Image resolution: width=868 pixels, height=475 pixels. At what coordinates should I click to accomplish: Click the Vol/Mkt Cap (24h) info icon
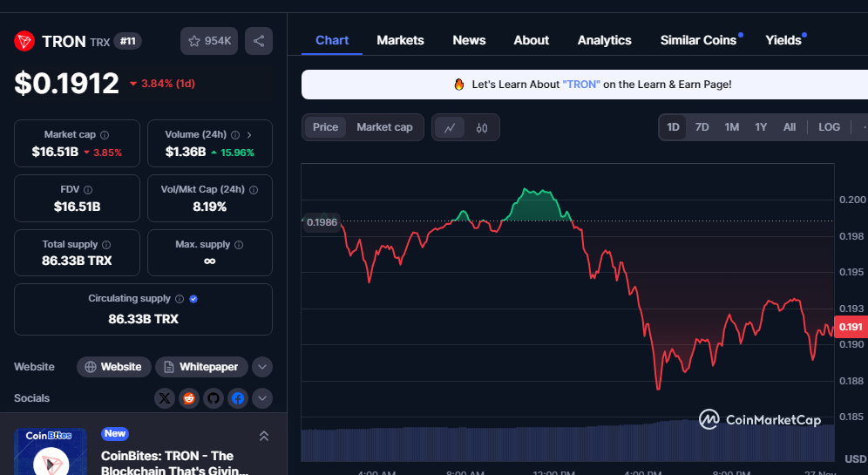point(254,190)
